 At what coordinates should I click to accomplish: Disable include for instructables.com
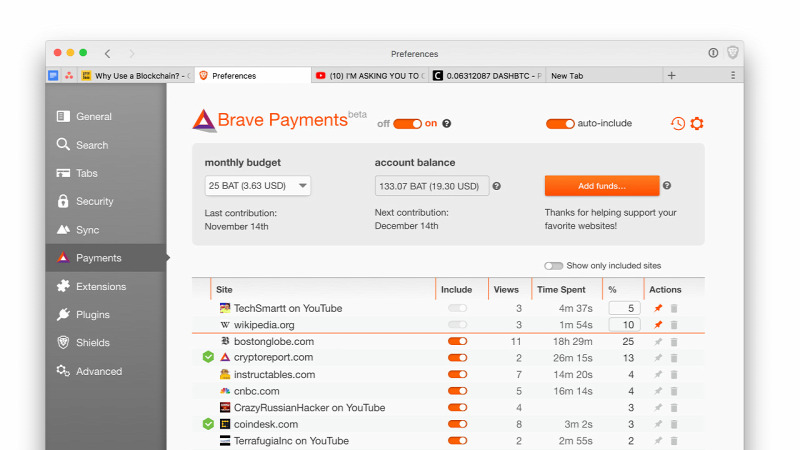point(457,374)
